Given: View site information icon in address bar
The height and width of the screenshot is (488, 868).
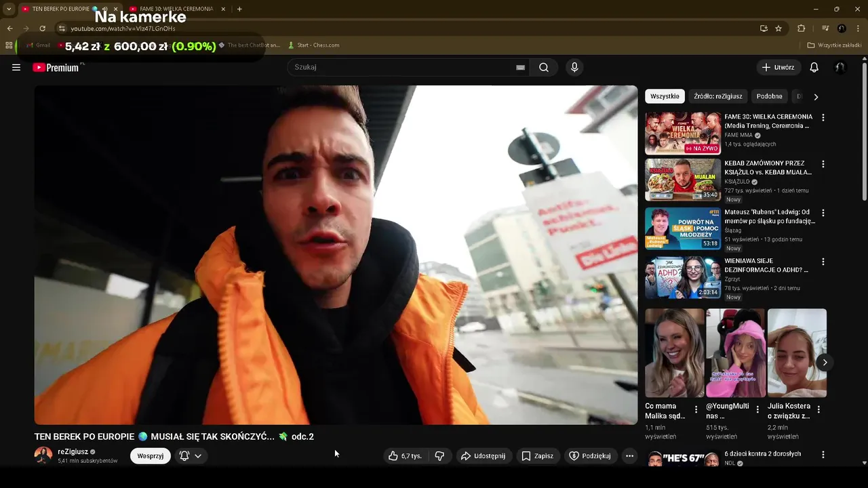Looking at the screenshot, I should click(x=62, y=28).
